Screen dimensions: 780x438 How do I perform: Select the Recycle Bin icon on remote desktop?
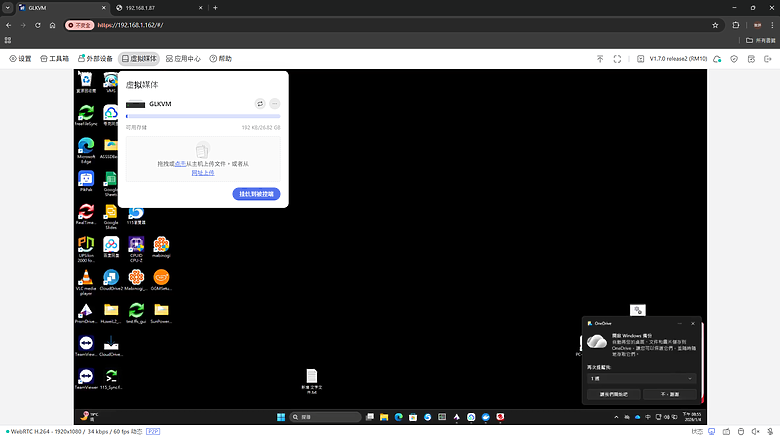(86, 82)
